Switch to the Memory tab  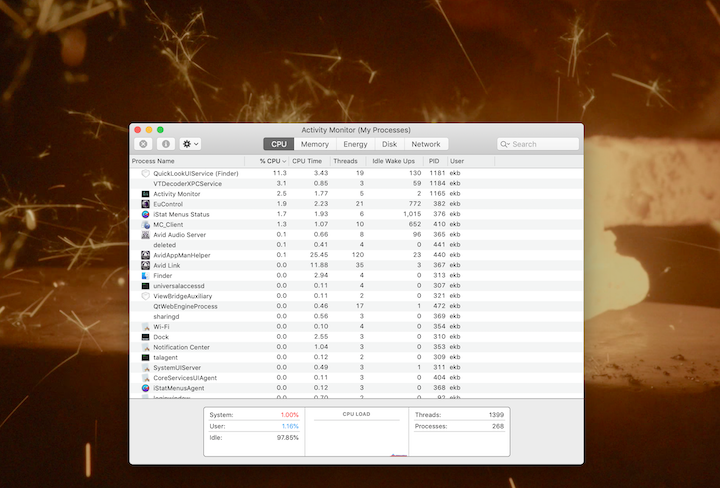315,144
